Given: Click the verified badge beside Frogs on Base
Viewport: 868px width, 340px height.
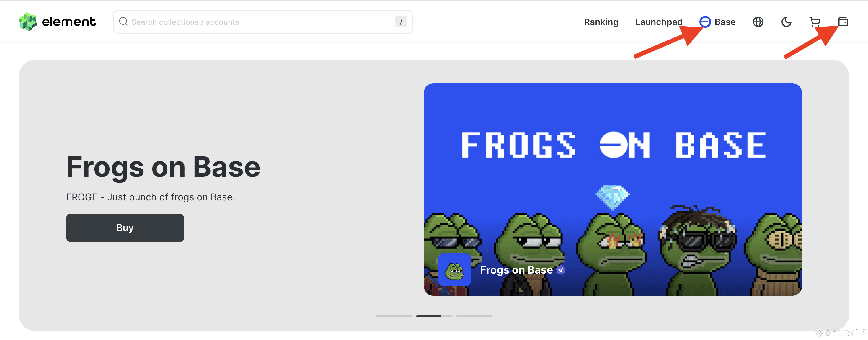Looking at the screenshot, I should [560, 270].
